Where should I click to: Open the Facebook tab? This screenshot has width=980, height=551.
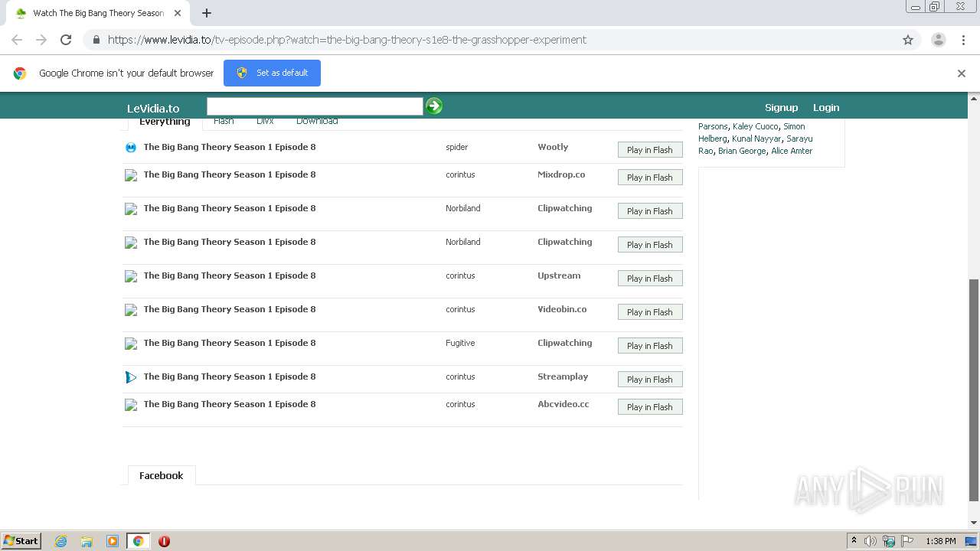pyautogui.click(x=161, y=475)
